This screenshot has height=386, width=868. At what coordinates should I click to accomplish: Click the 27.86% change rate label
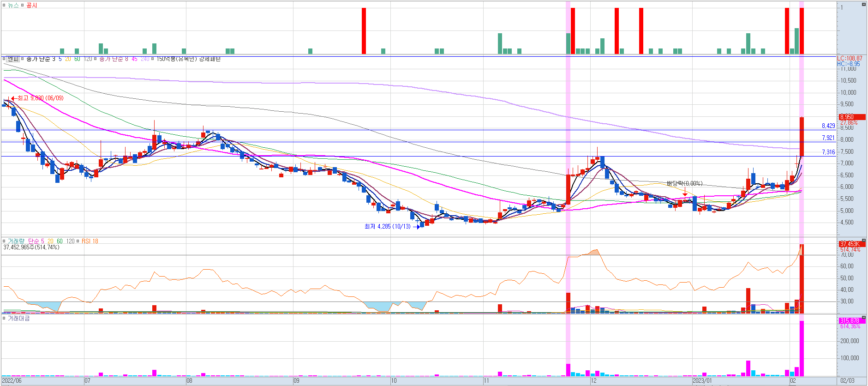tap(849, 122)
